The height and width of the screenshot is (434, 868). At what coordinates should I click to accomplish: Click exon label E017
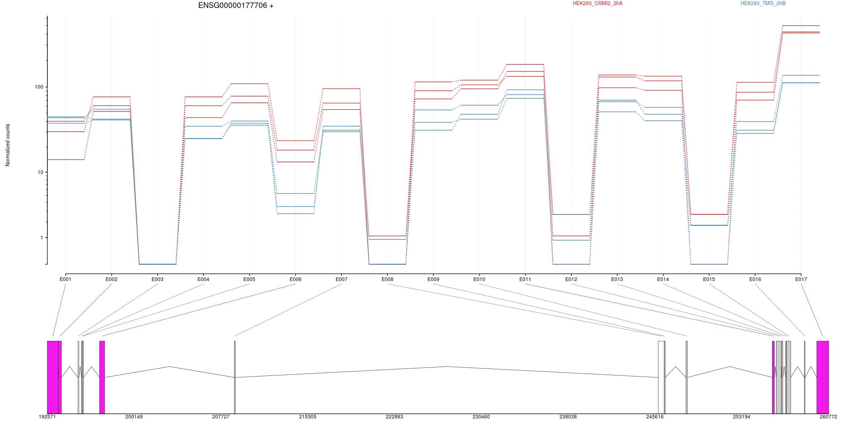pyautogui.click(x=801, y=279)
